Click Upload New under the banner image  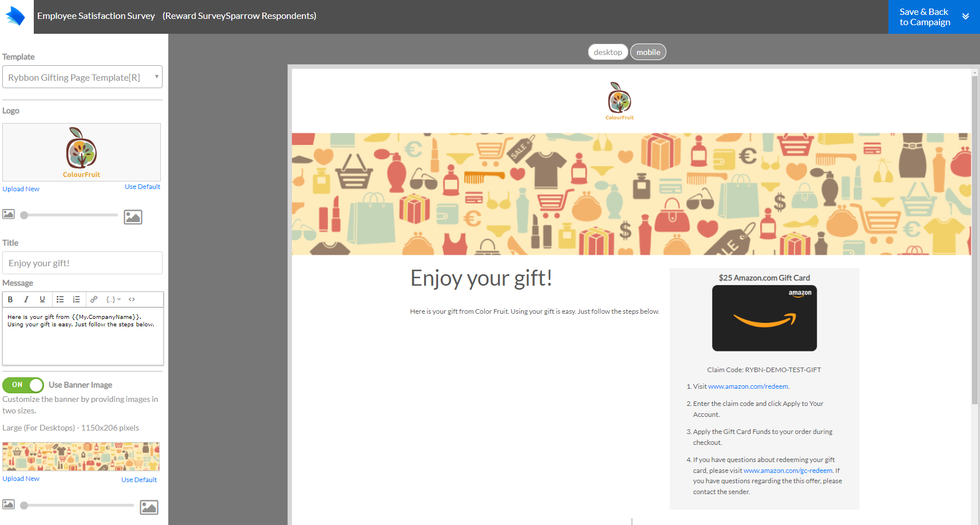click(21, 479)
